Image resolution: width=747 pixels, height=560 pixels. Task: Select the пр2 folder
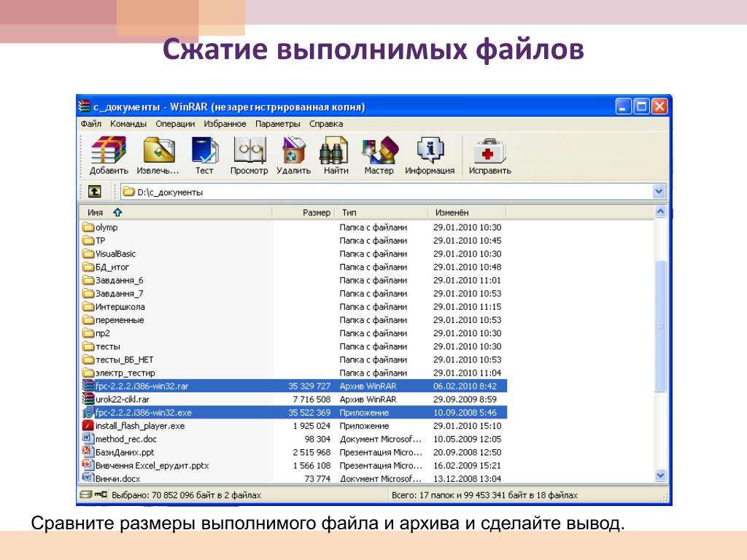[x=96, y=333]
